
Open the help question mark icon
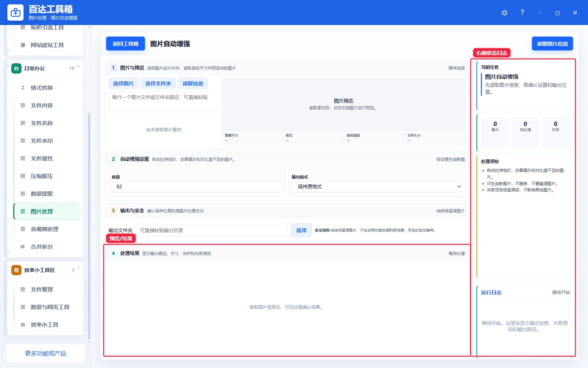[522, 13]
